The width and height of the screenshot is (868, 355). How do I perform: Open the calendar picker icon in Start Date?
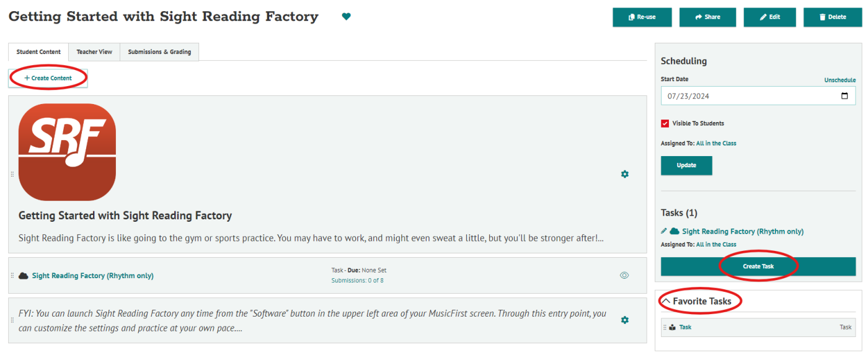click(844, 96)
